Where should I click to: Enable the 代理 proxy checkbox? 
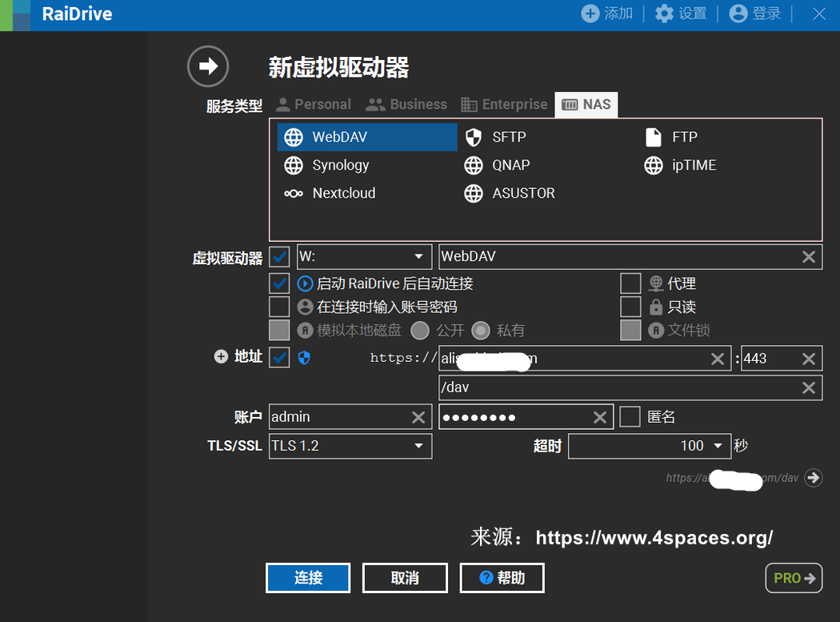click(630, 283)
